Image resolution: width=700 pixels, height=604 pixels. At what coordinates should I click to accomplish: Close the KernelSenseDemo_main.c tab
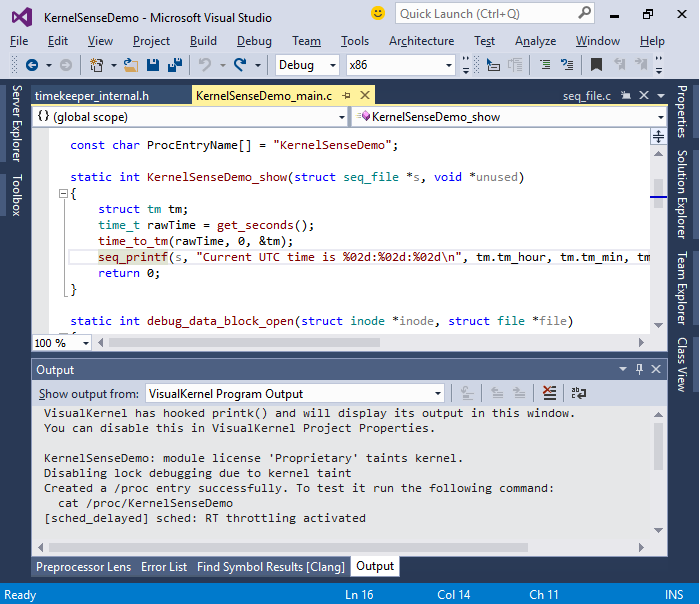coord(365,96)
